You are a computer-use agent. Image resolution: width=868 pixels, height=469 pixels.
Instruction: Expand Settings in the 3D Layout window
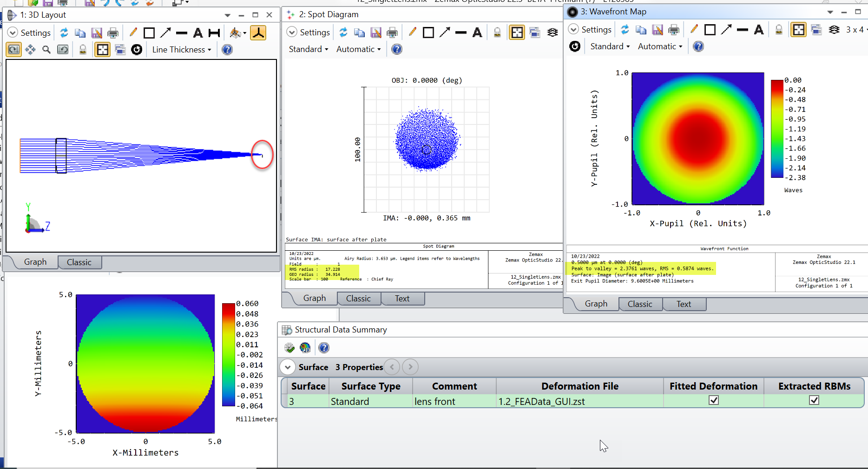pos(29,33)
